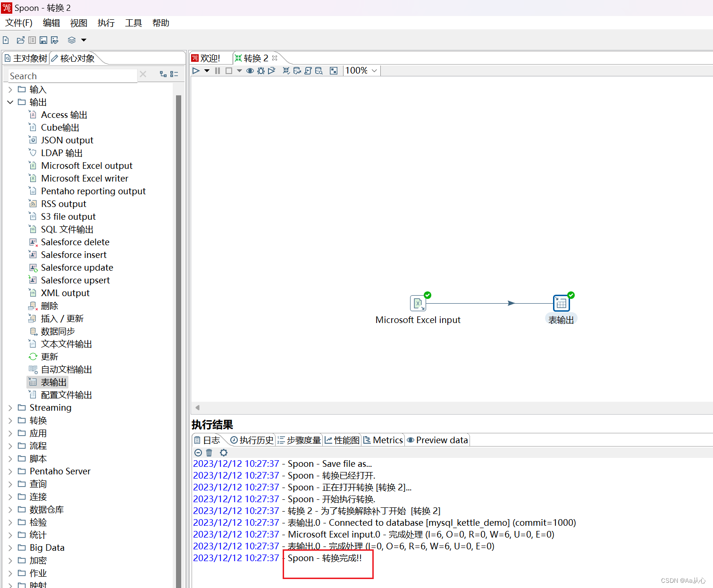The width and height of the screenshot is (713, 588).
Task: Clear the log with the trash icon
Action: (209, 452)
